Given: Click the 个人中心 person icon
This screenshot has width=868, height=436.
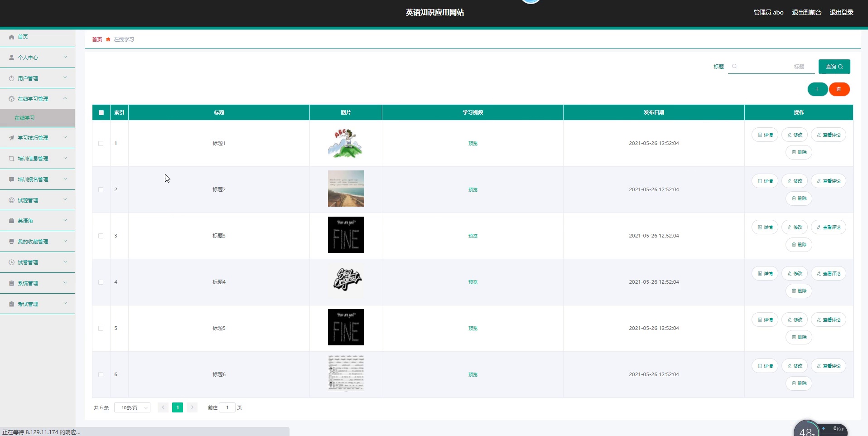Looking at the screenshot, I should [x=11, y=58].
